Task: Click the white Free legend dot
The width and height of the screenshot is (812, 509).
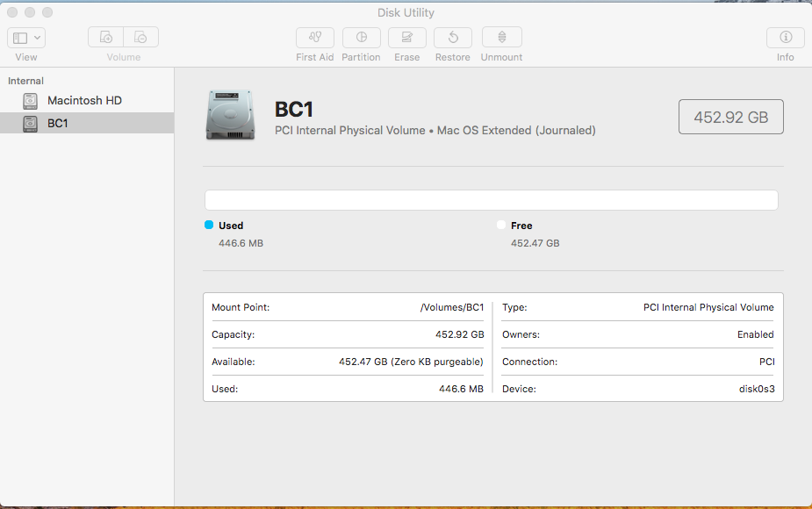Action: click(500, 225)
